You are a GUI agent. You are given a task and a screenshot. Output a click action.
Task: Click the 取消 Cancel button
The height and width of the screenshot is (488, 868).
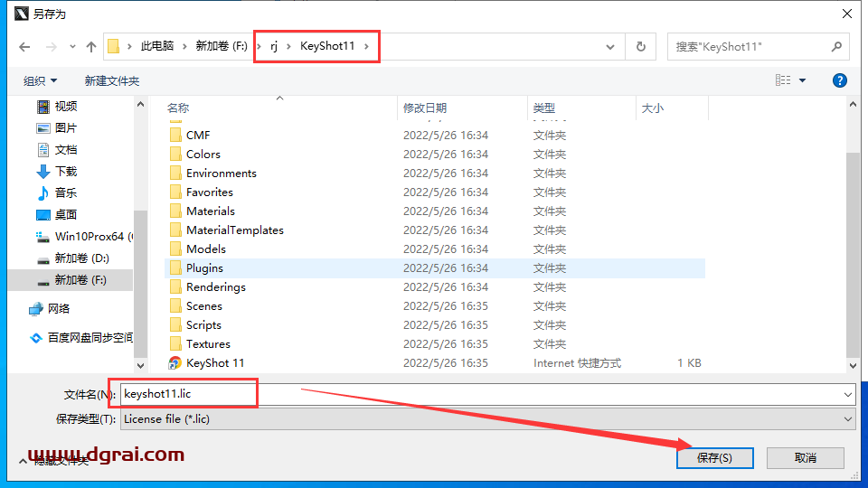(x=805, y=457)
